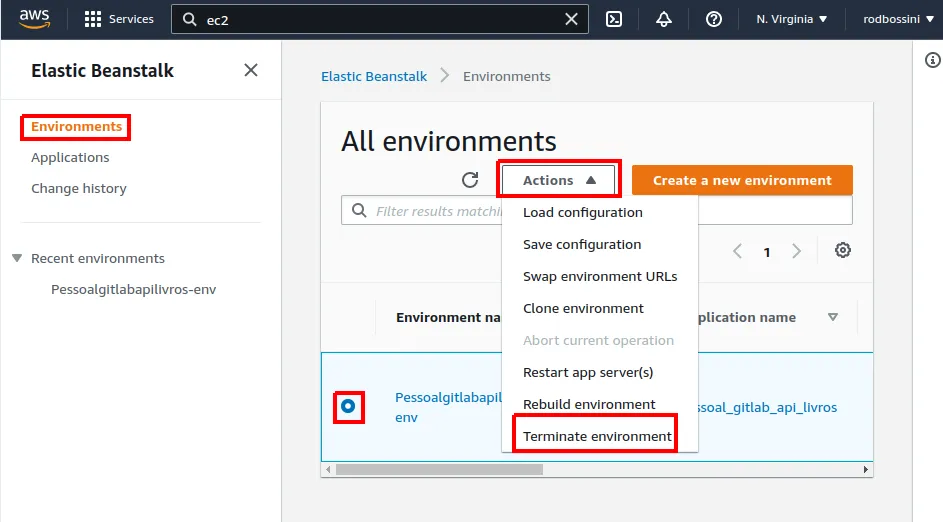
Task: Open the AWS home logo
Action: pos(34,19)
